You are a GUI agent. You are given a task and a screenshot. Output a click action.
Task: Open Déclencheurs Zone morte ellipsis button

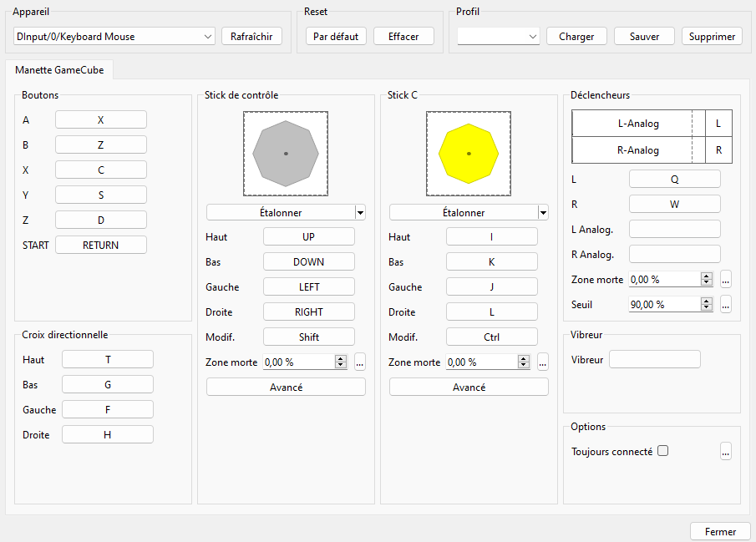726,279
